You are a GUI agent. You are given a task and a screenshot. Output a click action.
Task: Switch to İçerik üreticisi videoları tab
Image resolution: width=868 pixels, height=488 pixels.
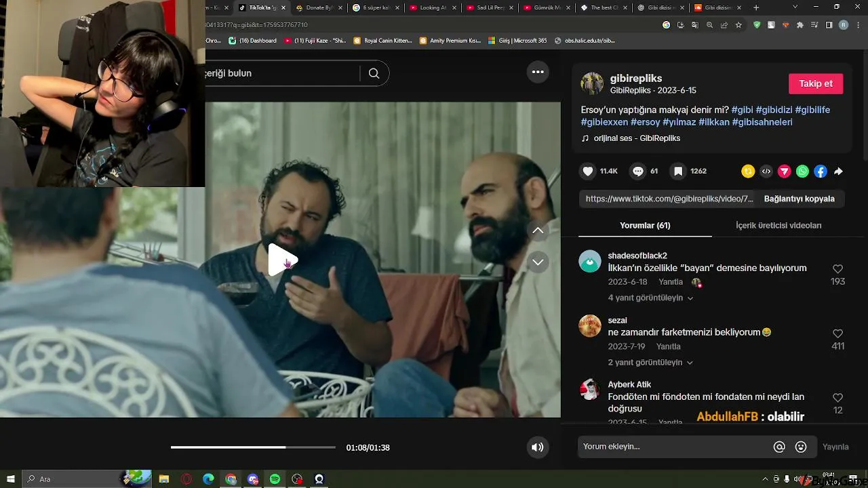pos(778,226)
